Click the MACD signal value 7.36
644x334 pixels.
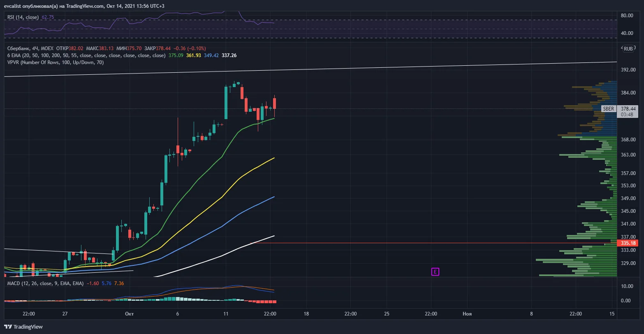(119, 283)
